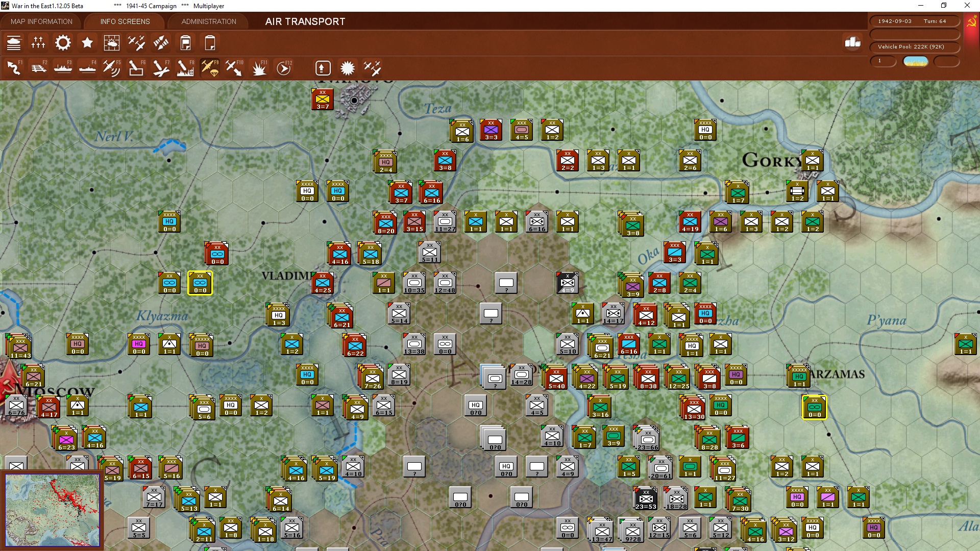Open the bar-chart statistics icon
The height and width of the screenshot is (551, 980).
(x=852, y=42)
